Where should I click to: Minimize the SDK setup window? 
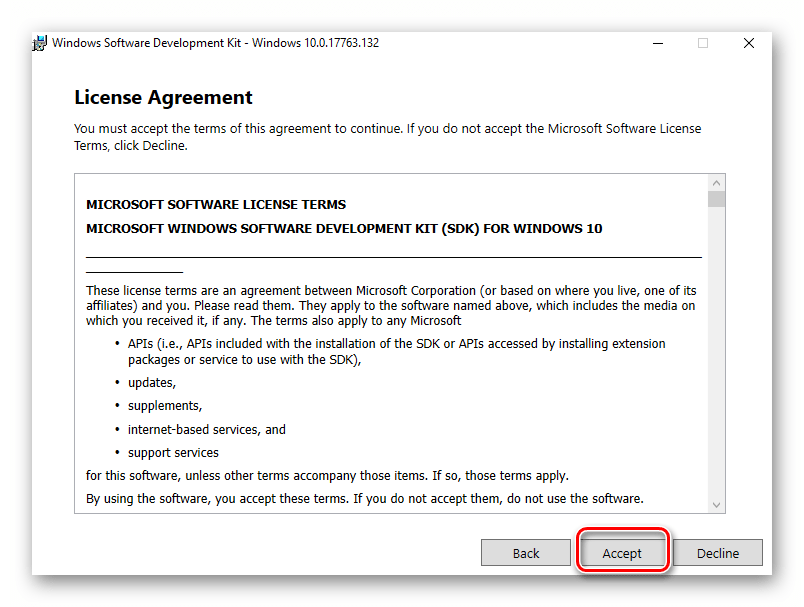tap(657, 43)
